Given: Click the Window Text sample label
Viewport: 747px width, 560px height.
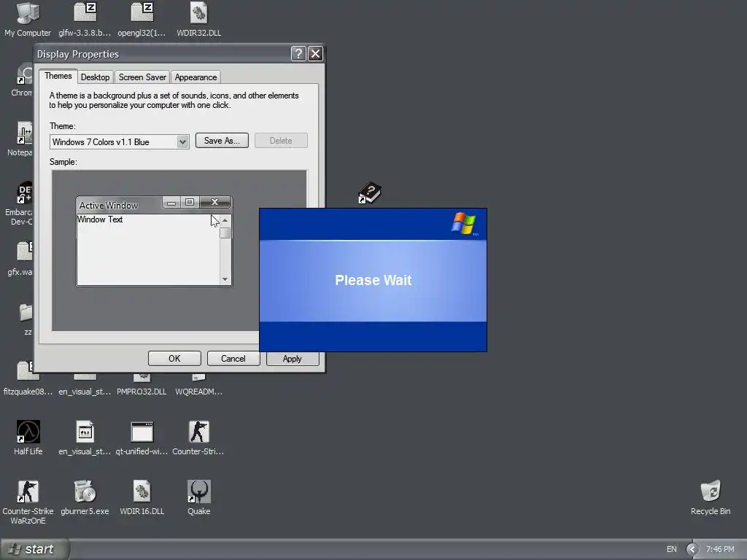Looking at the screenshot, I should point(100,219).
